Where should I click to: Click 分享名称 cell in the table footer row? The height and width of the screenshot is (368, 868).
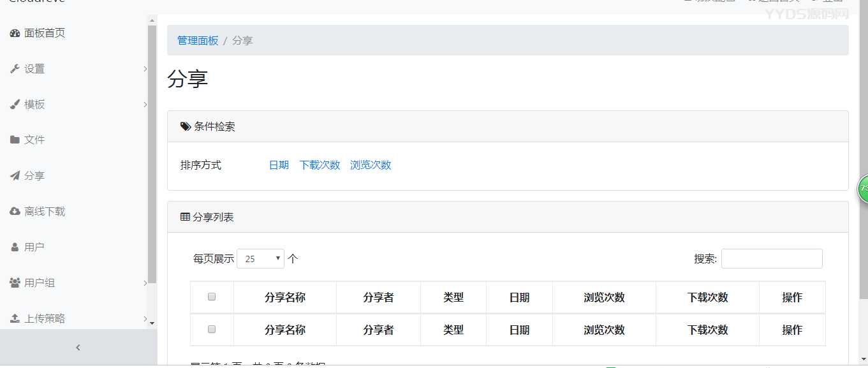tap(285, 330)
